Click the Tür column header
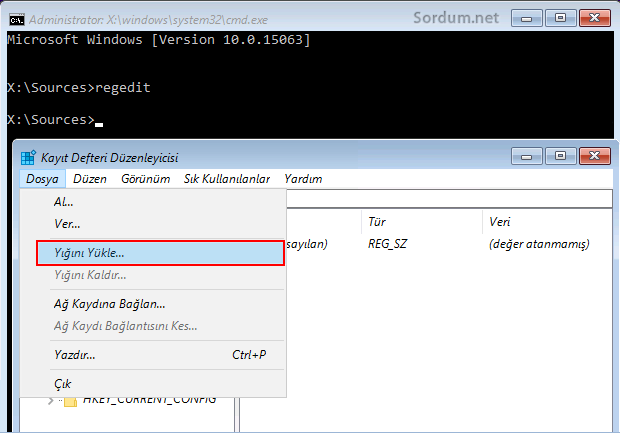Viewport: 620px width, 433px height. click(422, 222)
